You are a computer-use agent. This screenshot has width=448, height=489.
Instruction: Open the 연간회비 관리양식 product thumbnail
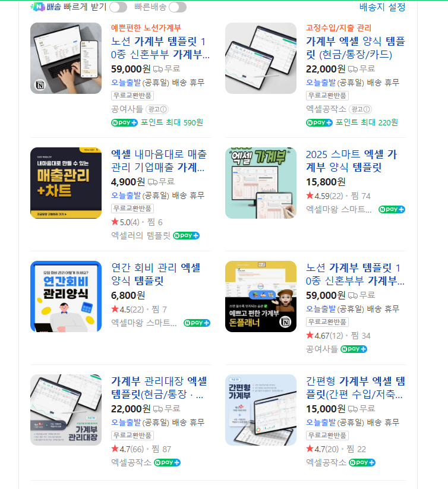[66, 296]
